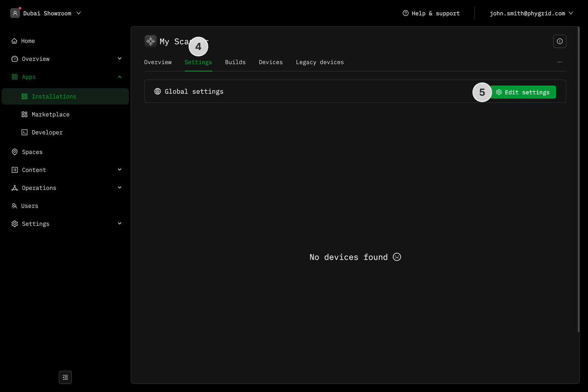
Task: Switch to the Builds tab
Action: coord(235,62)
